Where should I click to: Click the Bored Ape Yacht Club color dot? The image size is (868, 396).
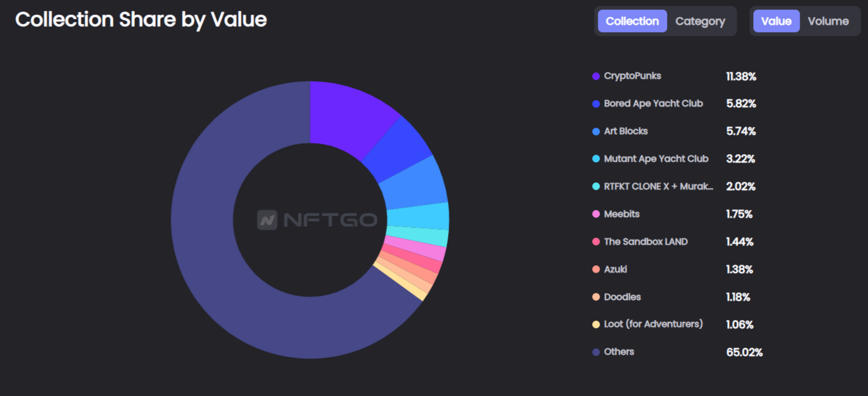point(596,104)
